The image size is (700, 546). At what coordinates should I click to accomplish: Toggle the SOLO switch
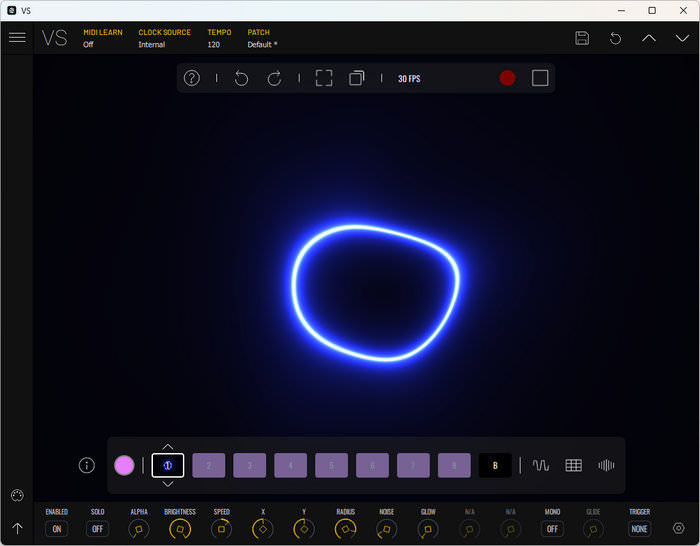tap(97, 528)
